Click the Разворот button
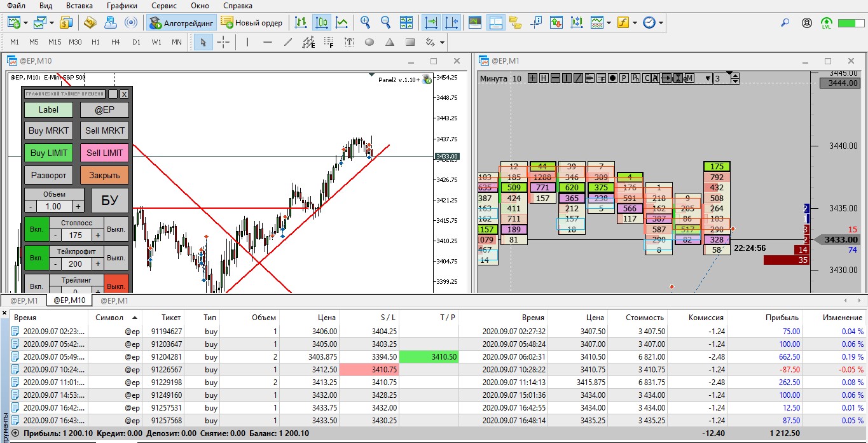 48,174
